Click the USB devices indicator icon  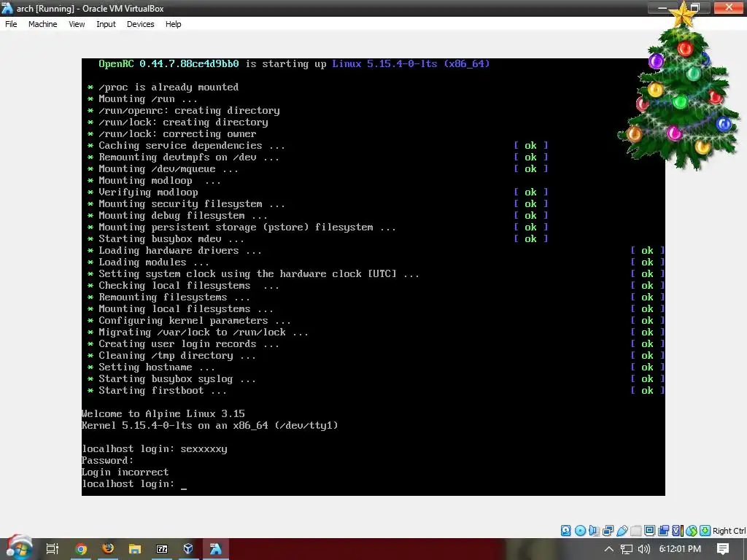tap(622, 531)
